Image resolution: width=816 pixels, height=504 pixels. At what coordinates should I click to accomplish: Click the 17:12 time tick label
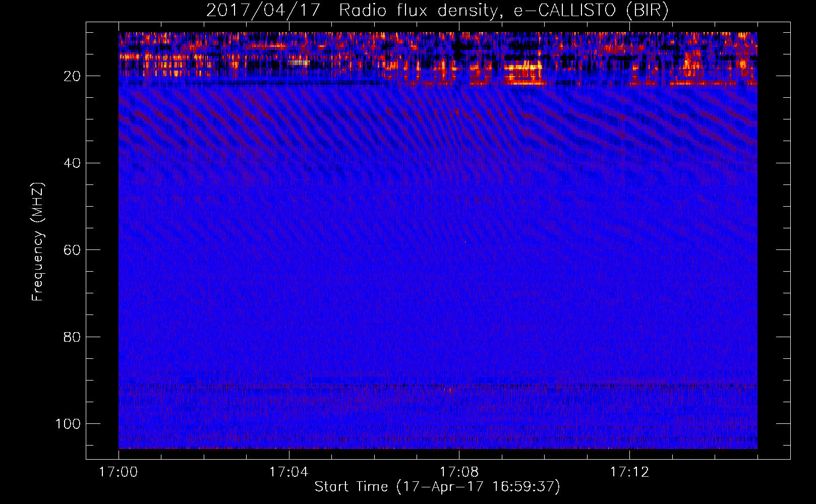629,472
